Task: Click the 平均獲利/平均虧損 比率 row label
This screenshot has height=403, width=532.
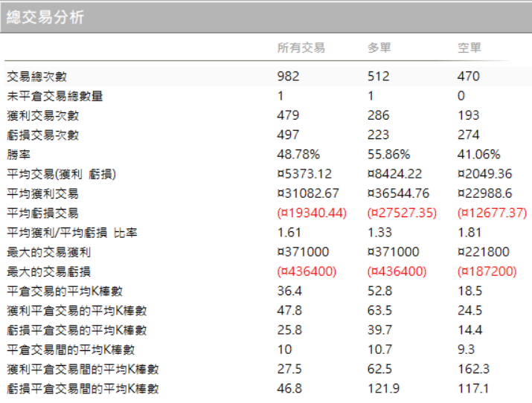Action: click(x=72, y=233)
